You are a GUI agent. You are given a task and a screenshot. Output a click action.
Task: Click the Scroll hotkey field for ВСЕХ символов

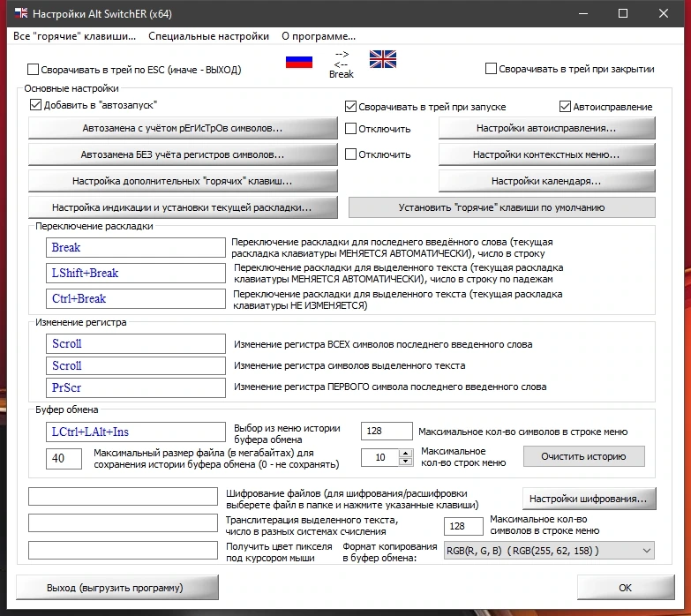[x=136, y=343]
